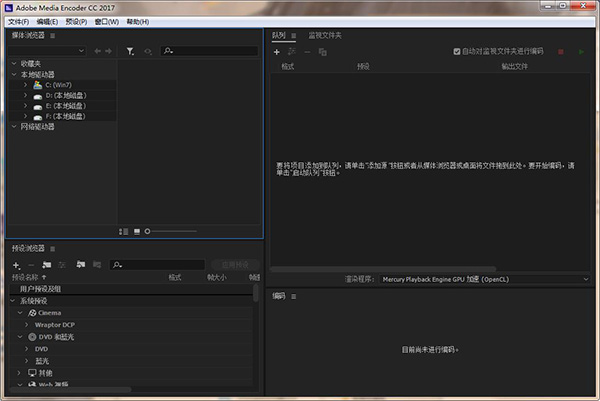This screenshot has height=401, width=600.
Task: Toggle 自动对监视文件夹进行编码 checkbox
Action: [457, 51]
